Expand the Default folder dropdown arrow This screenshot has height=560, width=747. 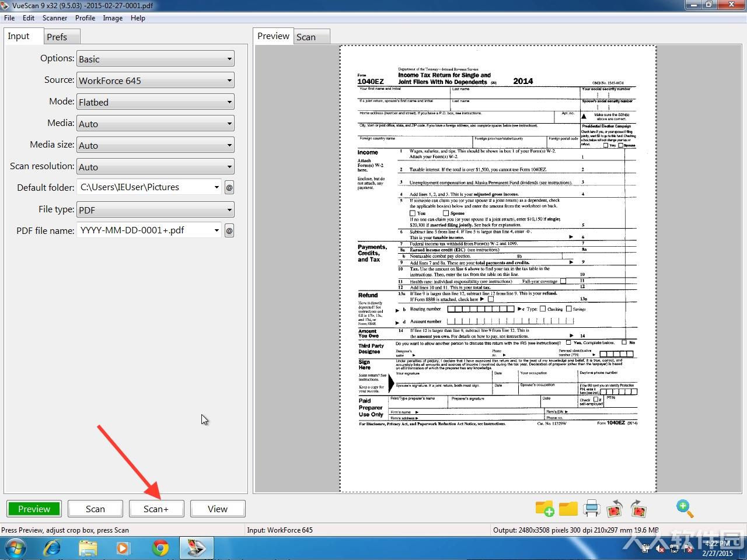[x=217, y=187]
